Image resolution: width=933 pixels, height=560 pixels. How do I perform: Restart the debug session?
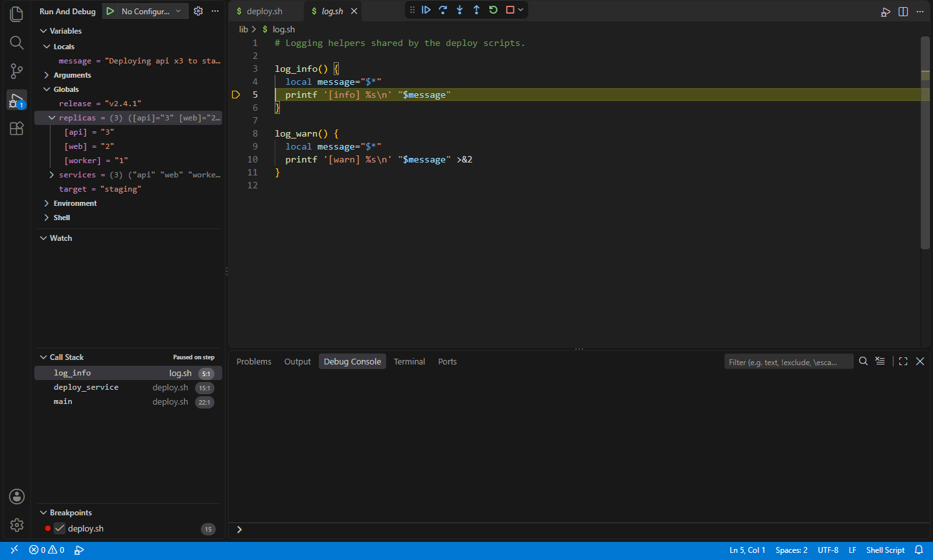coord(493,10)
